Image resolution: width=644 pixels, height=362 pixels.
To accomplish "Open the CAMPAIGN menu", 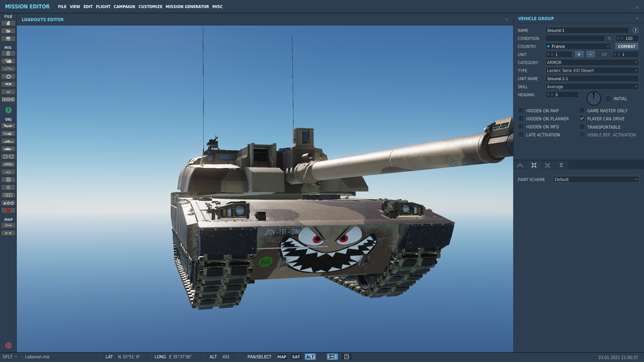I will [x=124, y=6].
